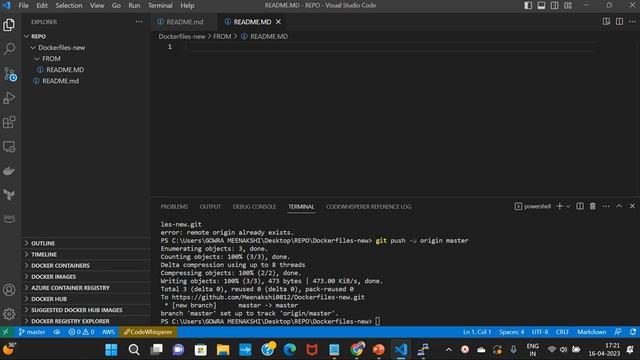The width and height of the screenshot is (640, 360).
Task: Toggle the secondary side bar
Action: (x=554, y=5)
